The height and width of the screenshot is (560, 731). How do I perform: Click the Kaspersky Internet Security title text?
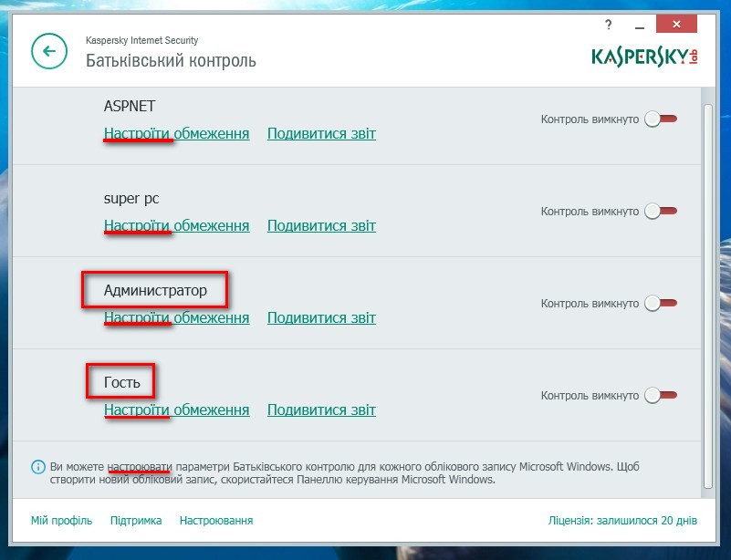[141, 40]
